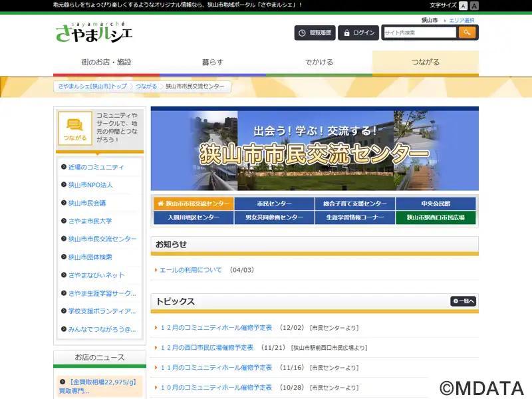The image size is (532, 399).
Task: Open 閲覧履歴 browsing history with clock icon
Action: (x=315, y=33)
